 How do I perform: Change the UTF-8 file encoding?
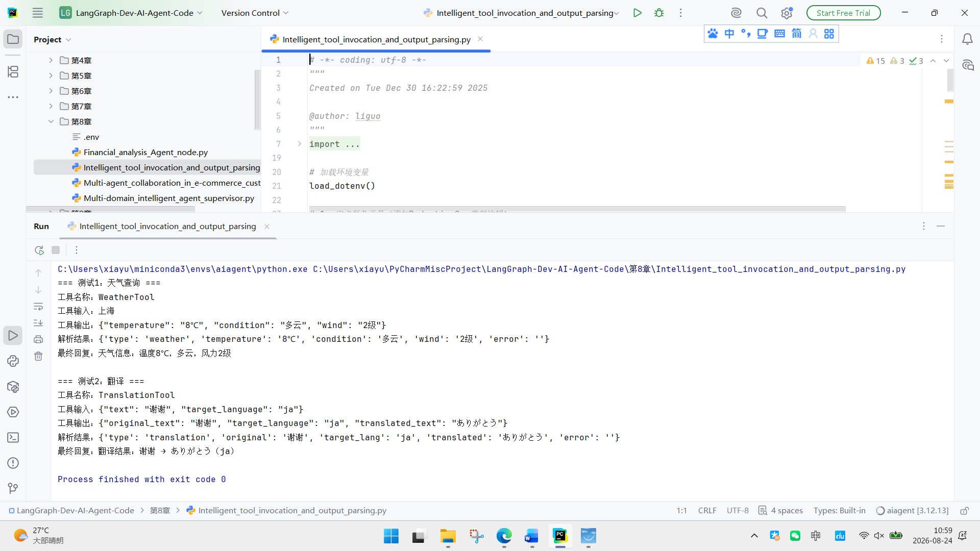(738, 511)
